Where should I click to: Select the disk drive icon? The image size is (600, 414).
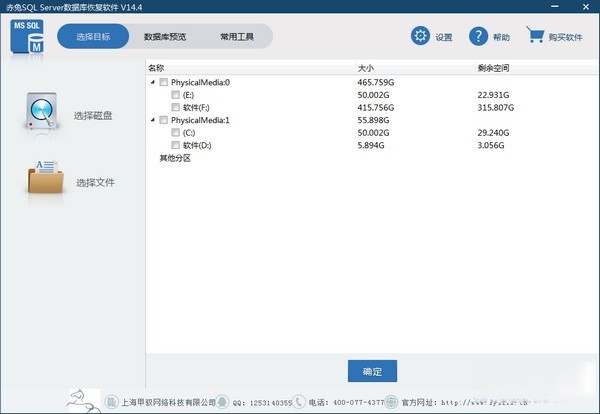[42, 111]
